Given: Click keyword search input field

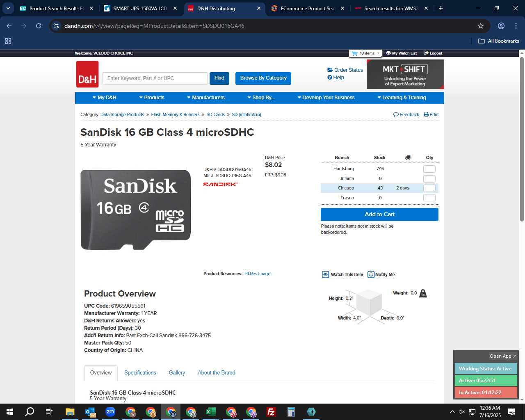Looking at the screenshot, I should pos(155,78).
